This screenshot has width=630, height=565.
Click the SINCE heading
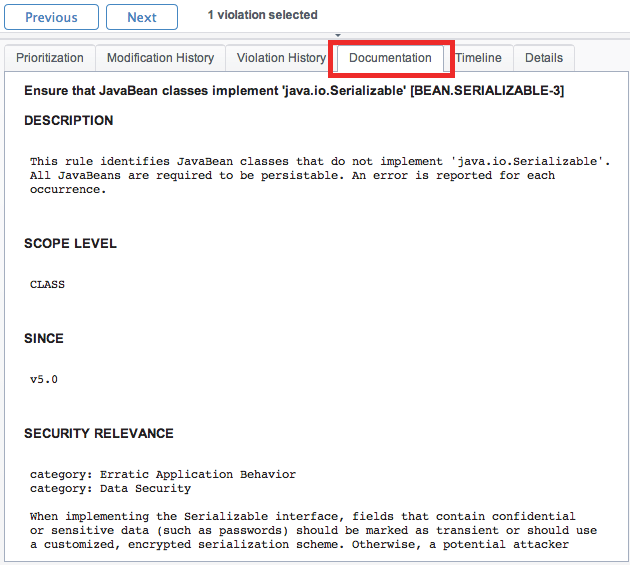pyautogui.click(x=44, y=338)
